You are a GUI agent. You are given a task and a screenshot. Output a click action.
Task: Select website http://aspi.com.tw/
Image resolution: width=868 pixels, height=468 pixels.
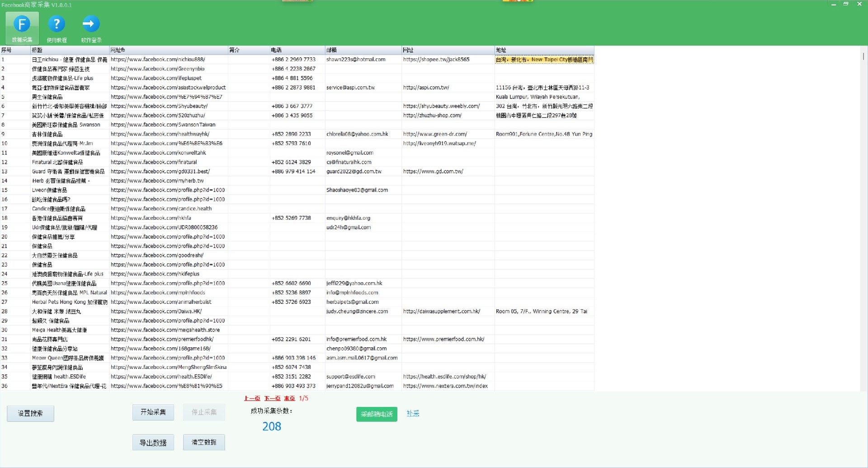[x=448, y=88]
